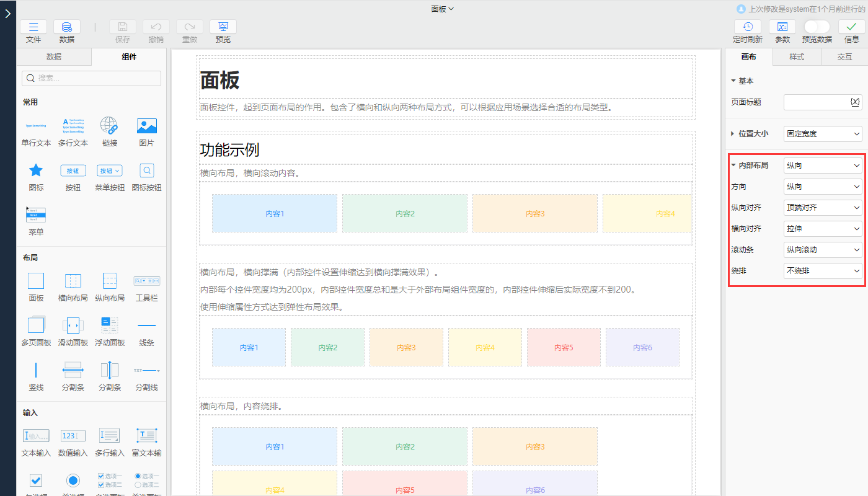Click the 定时刷新 (timed refresh) icon

point(748,27)
